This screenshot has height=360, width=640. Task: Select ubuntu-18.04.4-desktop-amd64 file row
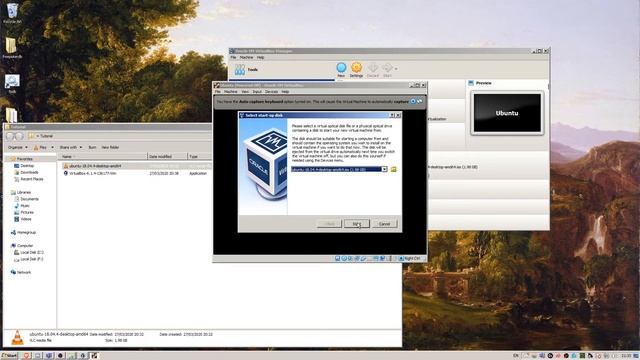point(136,166)
